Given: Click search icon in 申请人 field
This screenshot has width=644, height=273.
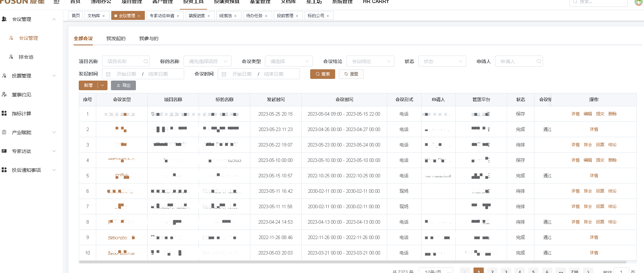Looking at the screenshot, I should 539,61.
